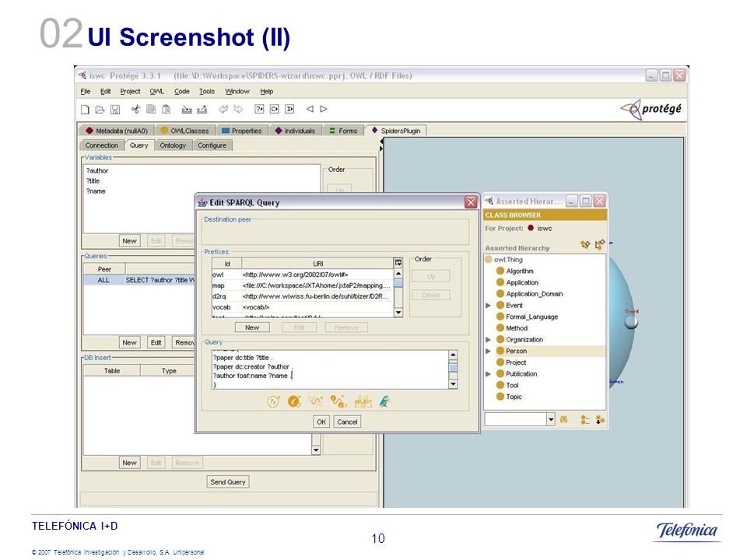Image resolution: width=747 pixels, height=560 pixels.
Task: Click the Open project folder icon
Action: coord(100,110)
